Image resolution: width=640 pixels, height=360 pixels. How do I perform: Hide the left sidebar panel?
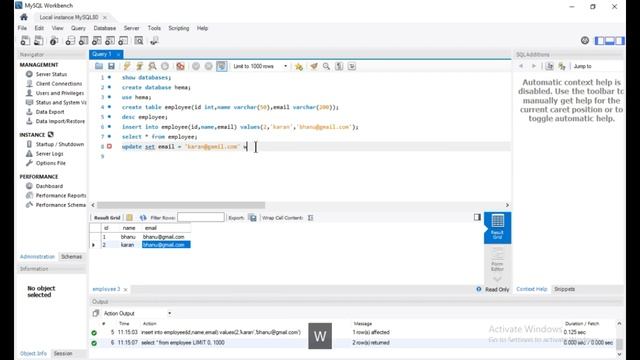tap(599, 40)
